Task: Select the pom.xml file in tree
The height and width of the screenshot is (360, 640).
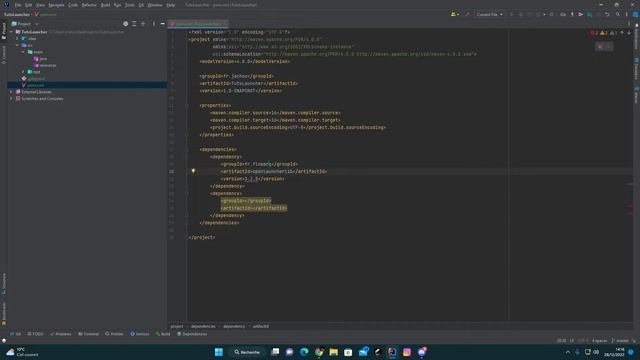Action: click(x=33, y=85)
